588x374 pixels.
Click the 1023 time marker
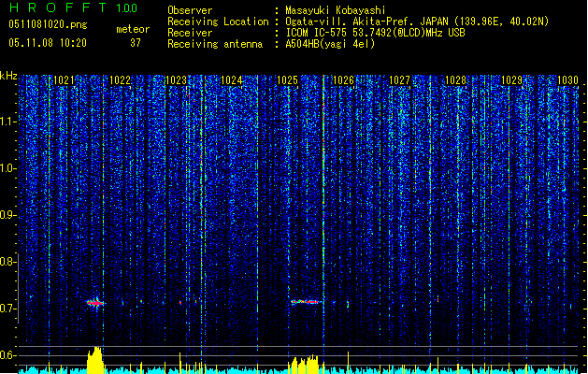coord(176,79)
